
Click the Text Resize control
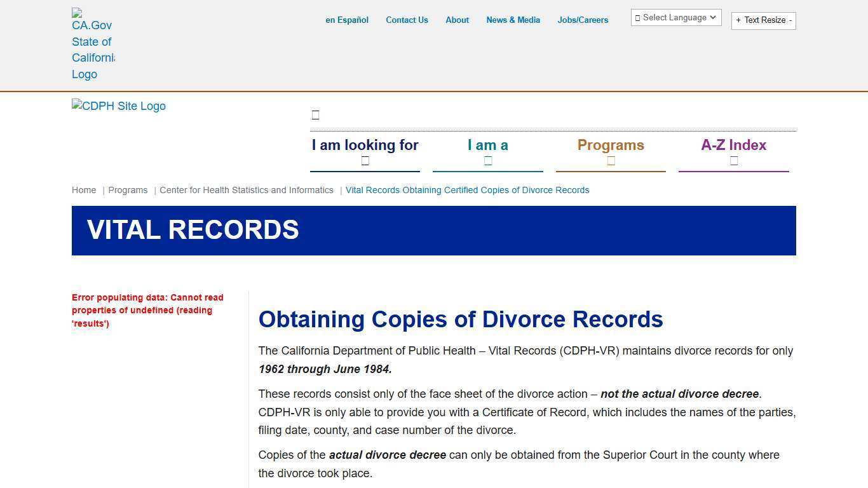(x=763, y=20)
